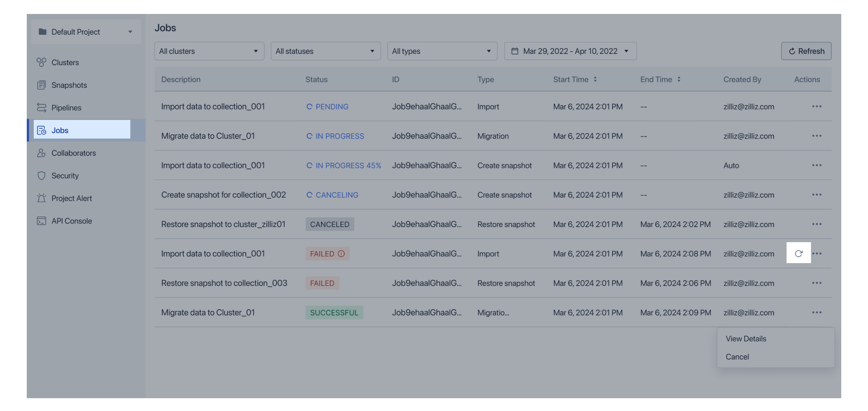Open actions menu for PENDING import job

(x=817, y=106)
